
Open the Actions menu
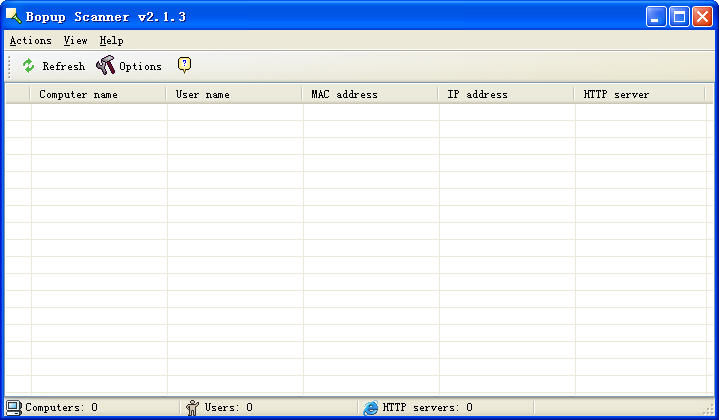coord(31,41)
